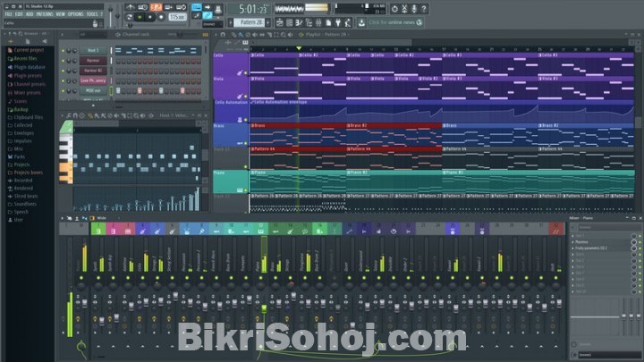Click the download icon beside online news
Screen dimensions: 644x362
[x=362, y=22]
